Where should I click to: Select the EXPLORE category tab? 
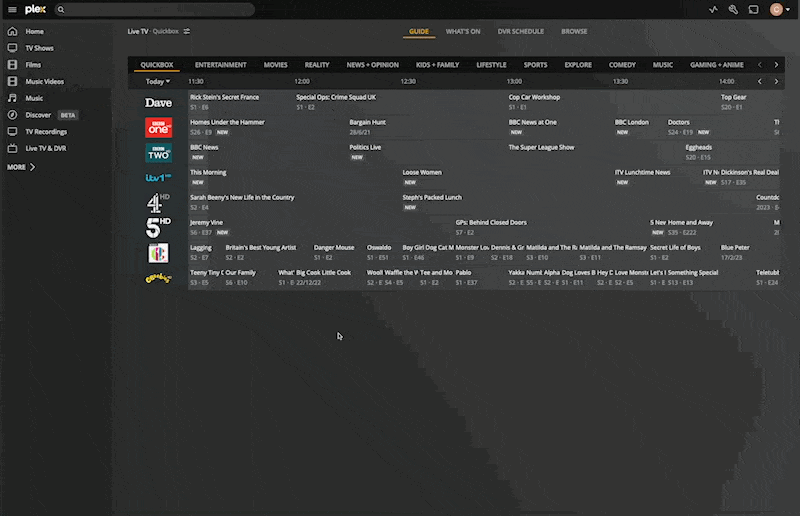578,65
